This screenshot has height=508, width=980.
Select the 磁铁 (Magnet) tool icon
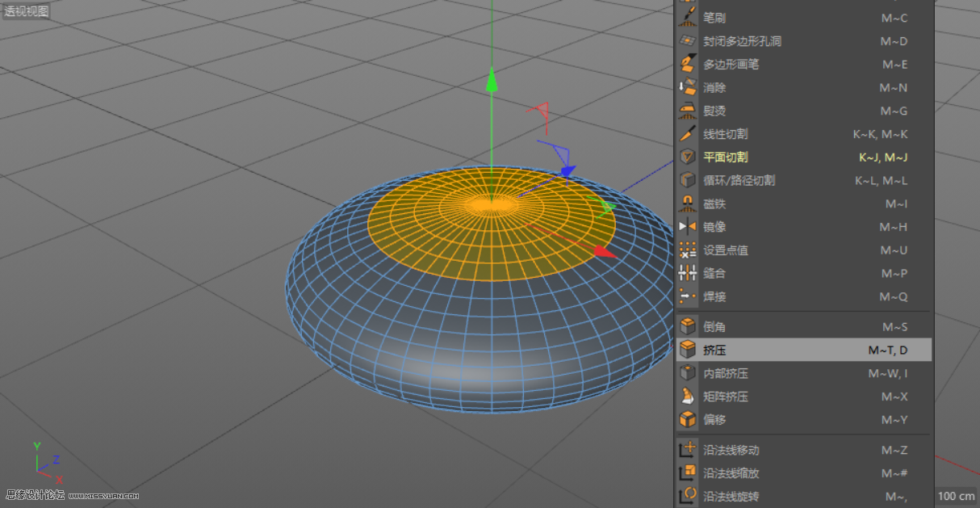tap(688, 204)
